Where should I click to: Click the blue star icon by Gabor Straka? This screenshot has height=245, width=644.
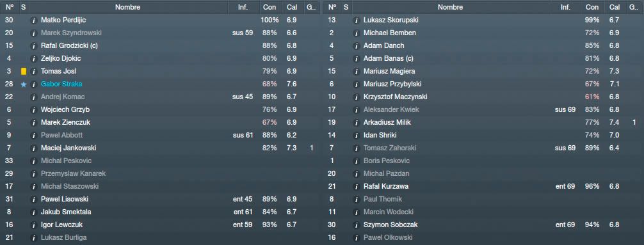click(x=24, y=84)
